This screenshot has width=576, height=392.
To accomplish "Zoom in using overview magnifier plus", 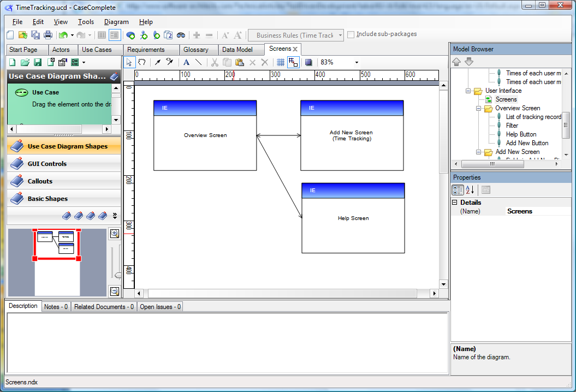I will [115, 234].
